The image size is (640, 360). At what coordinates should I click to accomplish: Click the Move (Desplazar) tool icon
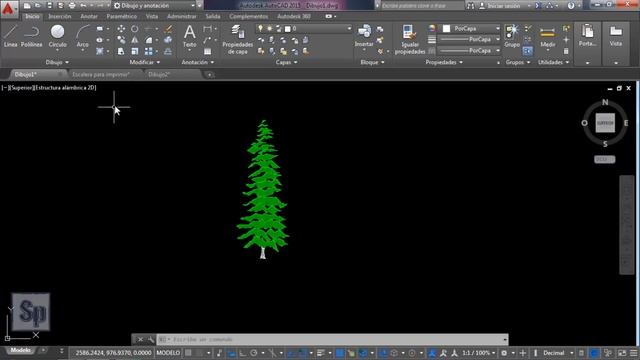tap(121, 29)
